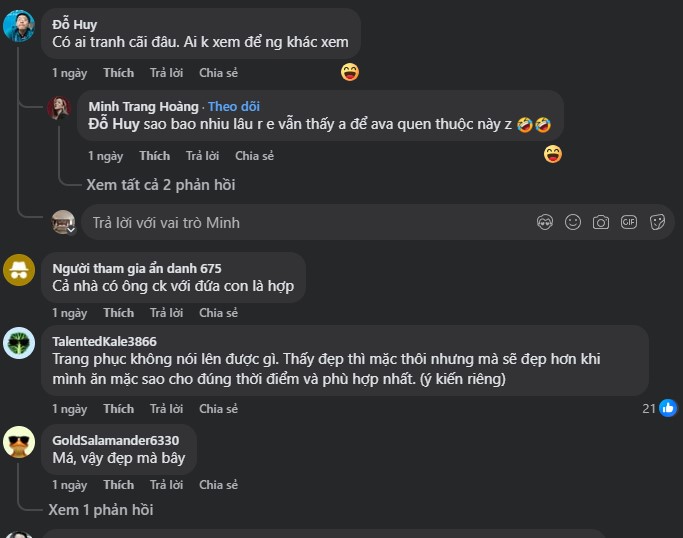Image resolution: width=683 pixels, height=538 pixels.
Task: Share Minh Trang Hoàng's reply
Action: point(254,156)
